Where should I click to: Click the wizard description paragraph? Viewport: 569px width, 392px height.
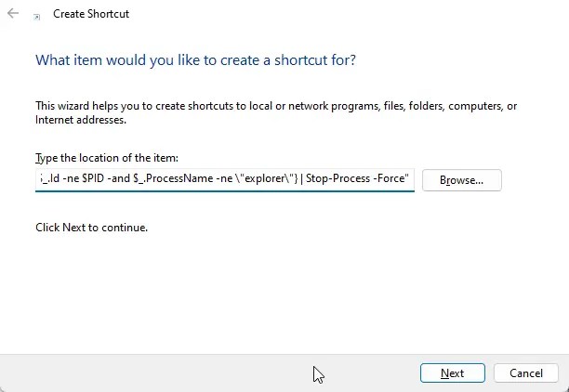[276, 112]
